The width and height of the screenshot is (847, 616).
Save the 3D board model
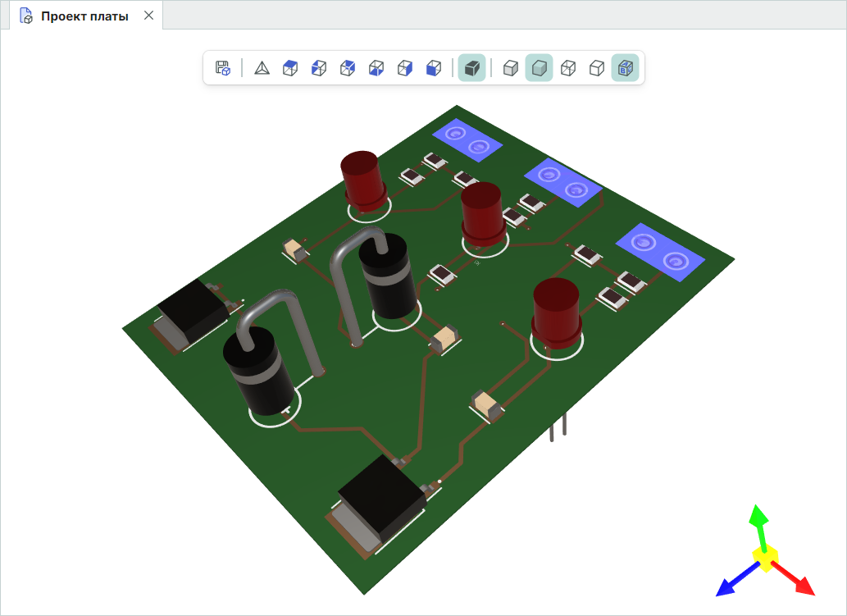point(222,68)
